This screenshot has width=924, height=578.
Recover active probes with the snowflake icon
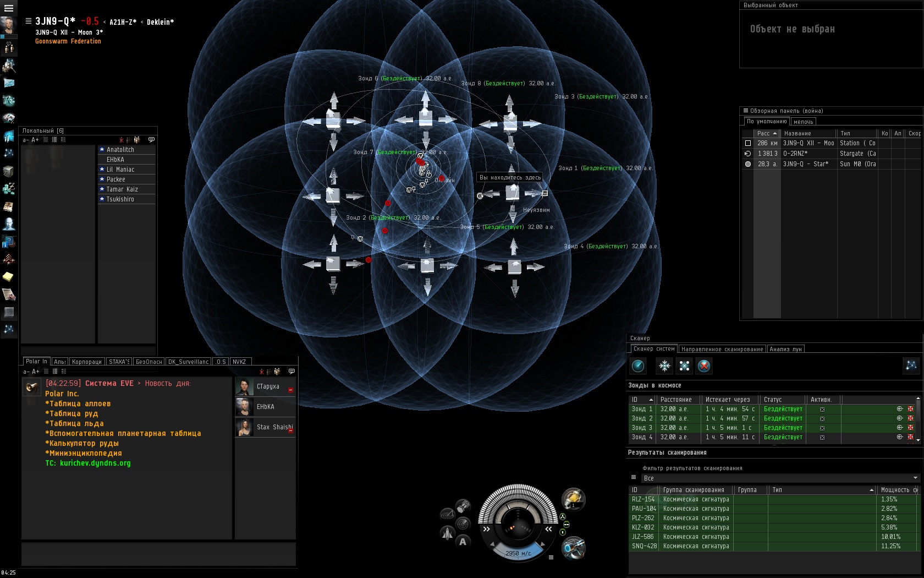pos(665,366)
